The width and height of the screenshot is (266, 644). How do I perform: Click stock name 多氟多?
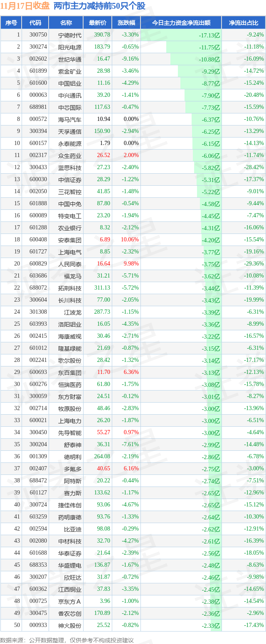[x=73, y=469]
